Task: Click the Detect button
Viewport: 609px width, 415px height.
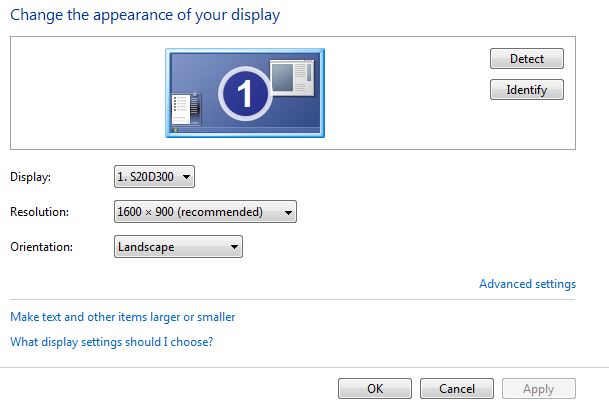Action: (x=527, y=59)
